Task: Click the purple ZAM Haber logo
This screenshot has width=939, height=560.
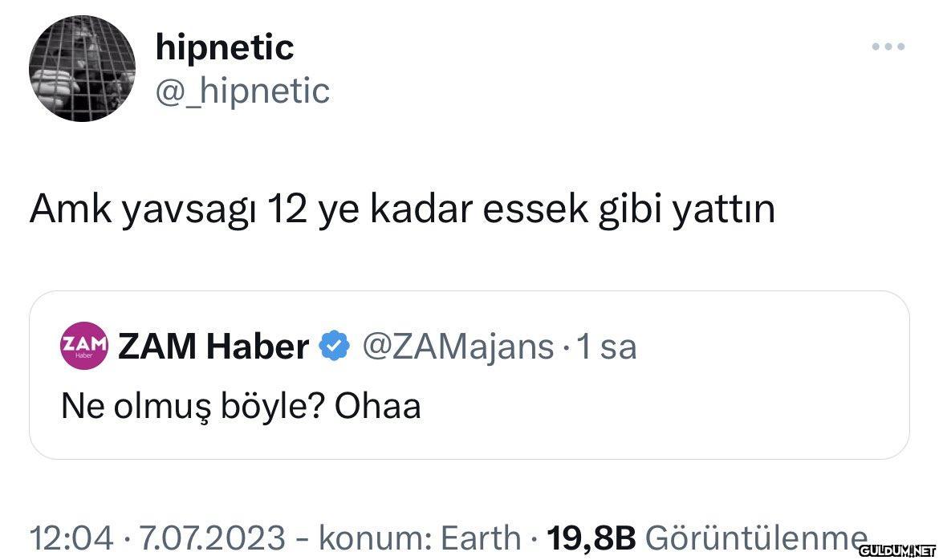Action: click(x=84, y=346)
